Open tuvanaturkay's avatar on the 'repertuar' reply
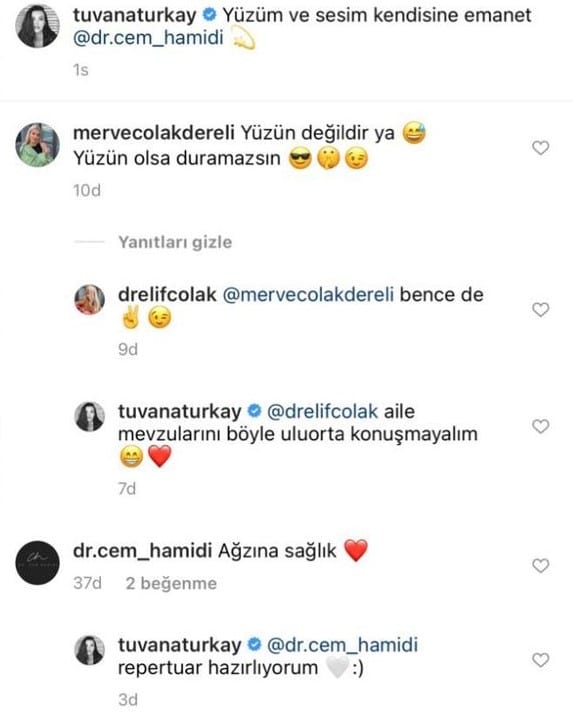 click(x=90, y=650)
